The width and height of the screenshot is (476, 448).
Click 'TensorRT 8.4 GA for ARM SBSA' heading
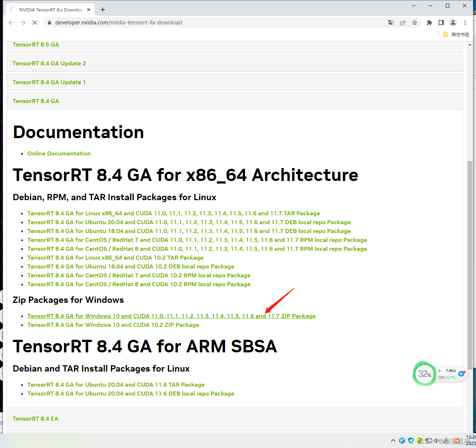145,346
